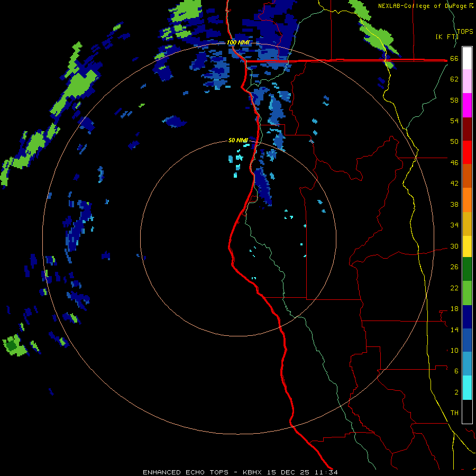
Task: Click the 46 legend value
Action: tap(454, 163)
